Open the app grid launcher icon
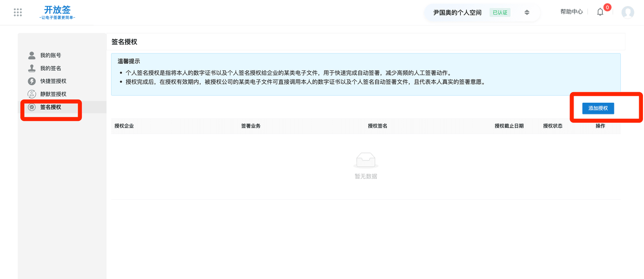The image size is (644, 279). 18,12
